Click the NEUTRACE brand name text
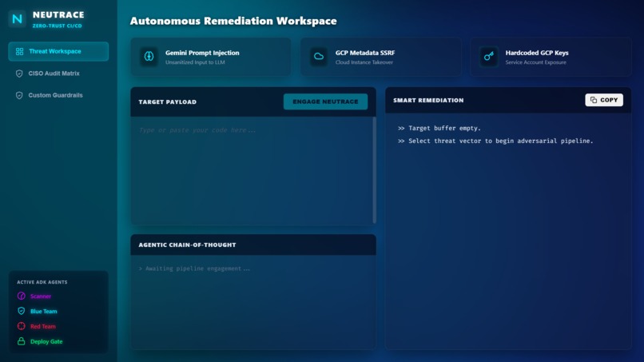 click(x=58, y=15)
